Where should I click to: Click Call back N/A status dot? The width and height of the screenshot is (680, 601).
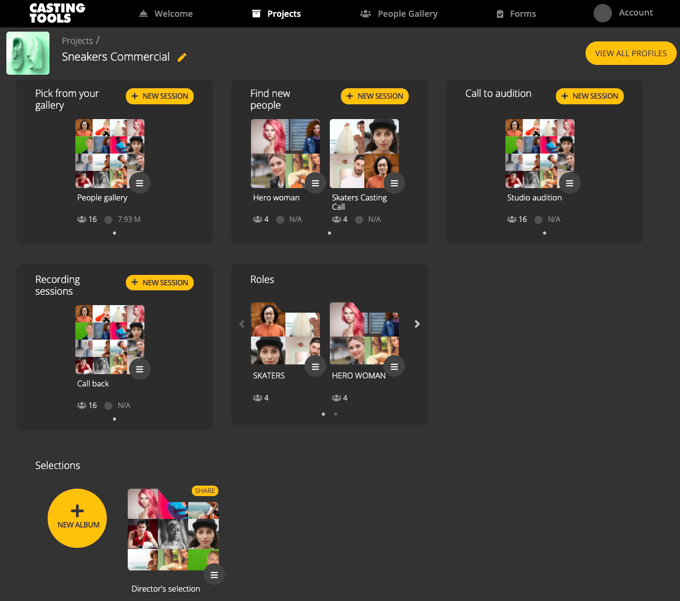pos(108,405)
